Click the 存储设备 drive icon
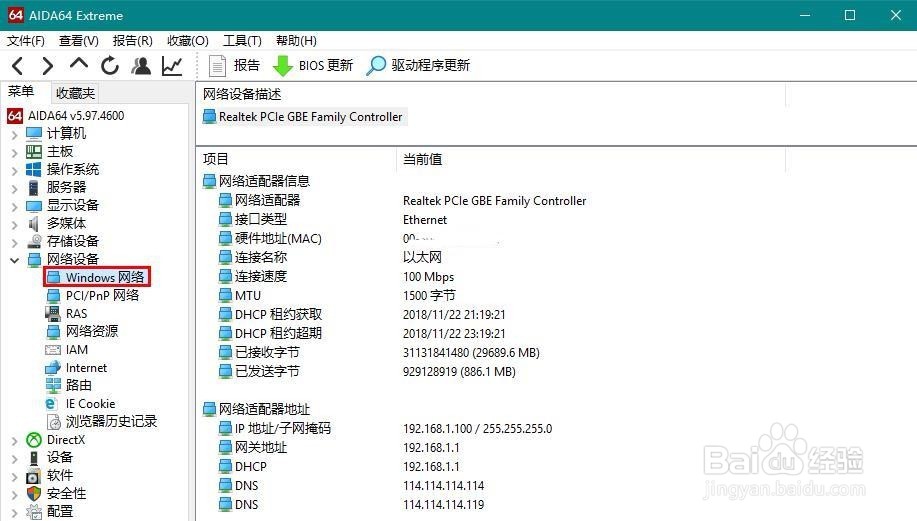 (x=35, y=241)
